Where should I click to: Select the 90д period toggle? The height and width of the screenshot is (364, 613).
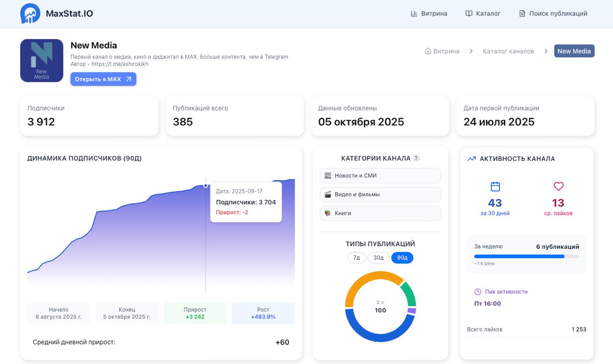point(402,258)
